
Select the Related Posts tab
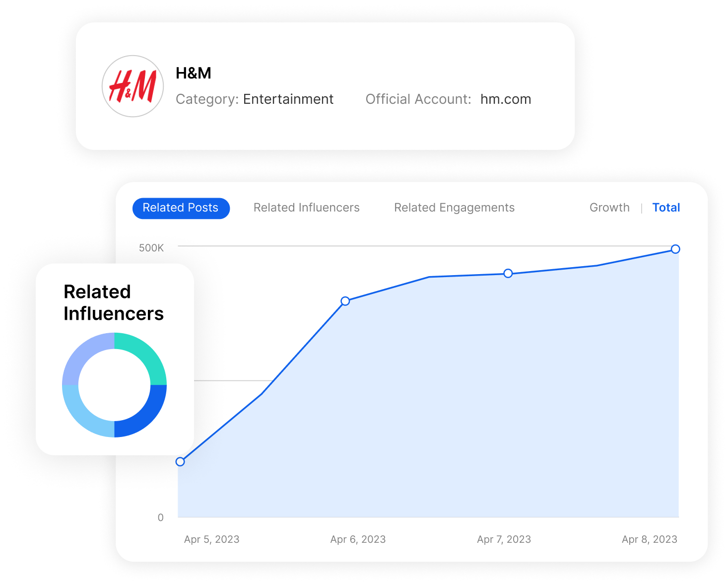181,208
